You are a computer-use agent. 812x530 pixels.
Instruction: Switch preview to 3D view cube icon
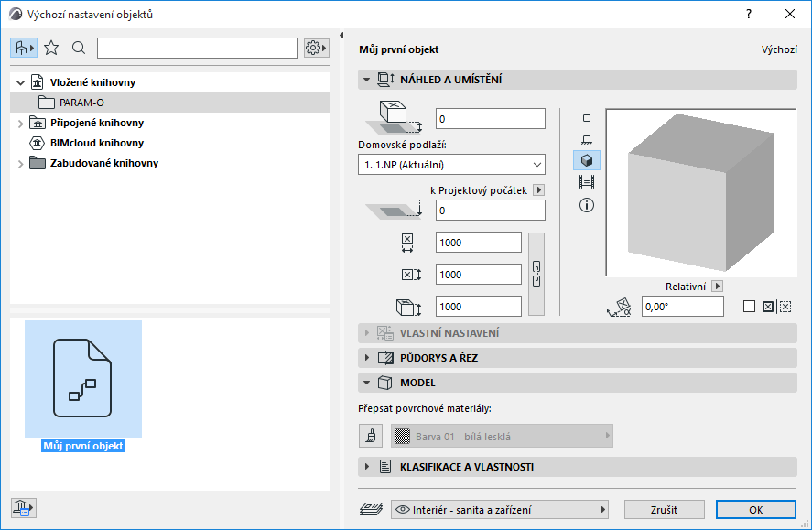click(587, 159)
